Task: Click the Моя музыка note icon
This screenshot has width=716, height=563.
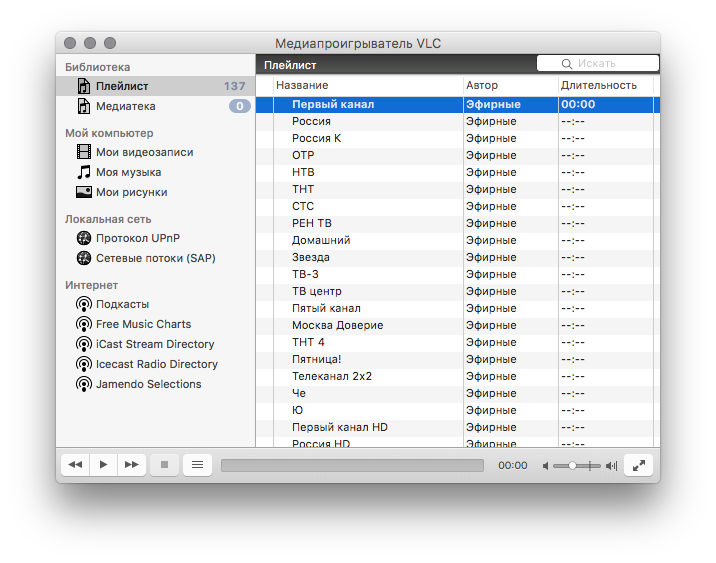Action: 84,172
